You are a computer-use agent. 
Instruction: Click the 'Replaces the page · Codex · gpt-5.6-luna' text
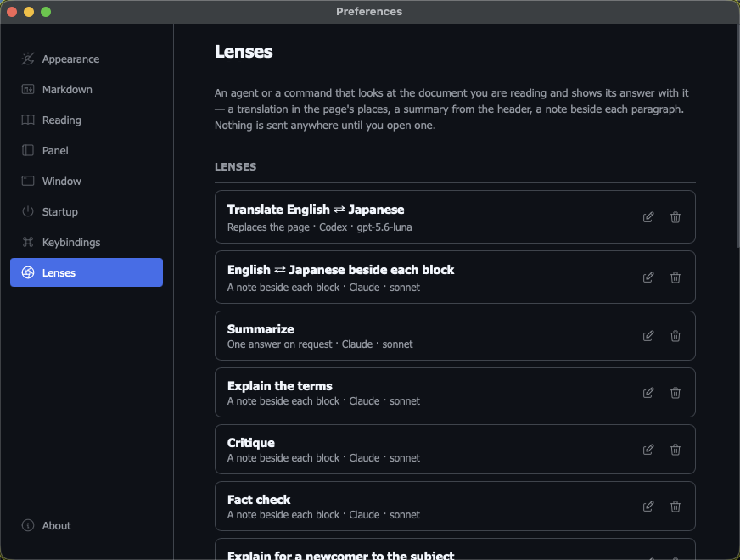319,227
